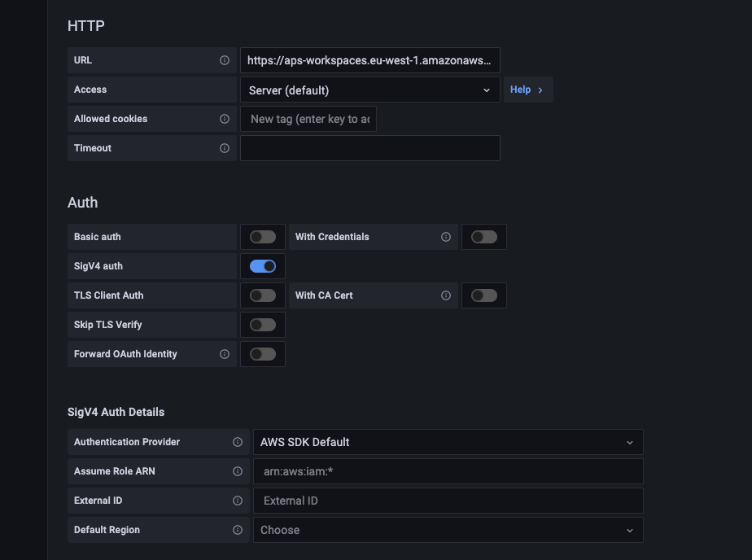Click the External ID input field
752x560 pixels.
(x=448, y=500)
